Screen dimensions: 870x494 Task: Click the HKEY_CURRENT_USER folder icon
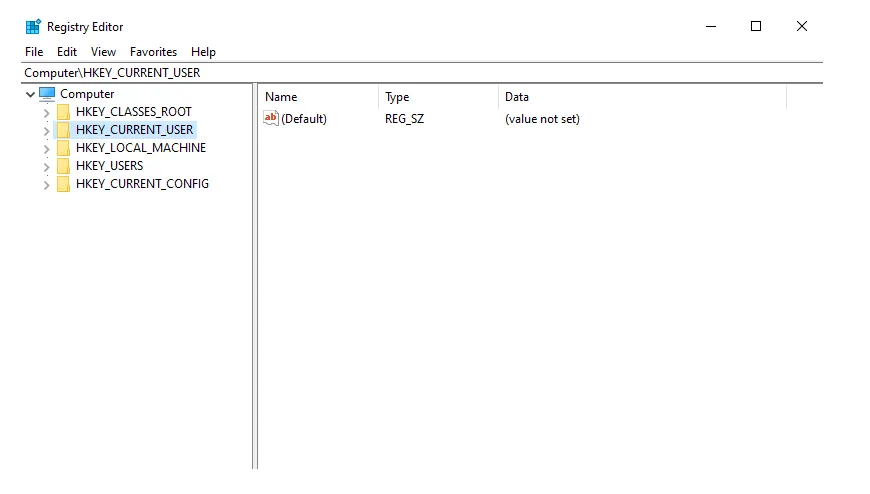64,130
